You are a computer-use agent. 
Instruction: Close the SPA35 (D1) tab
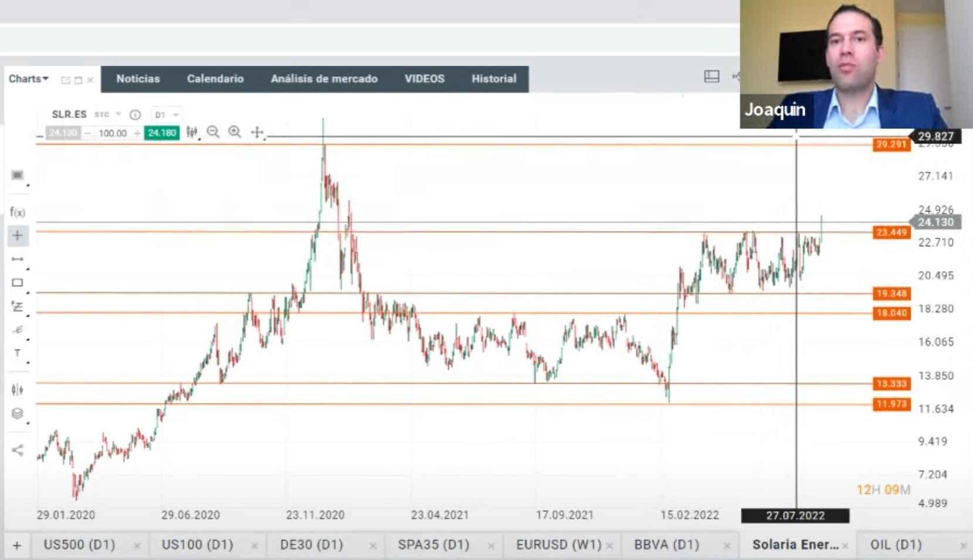click(x=491, y=546)
